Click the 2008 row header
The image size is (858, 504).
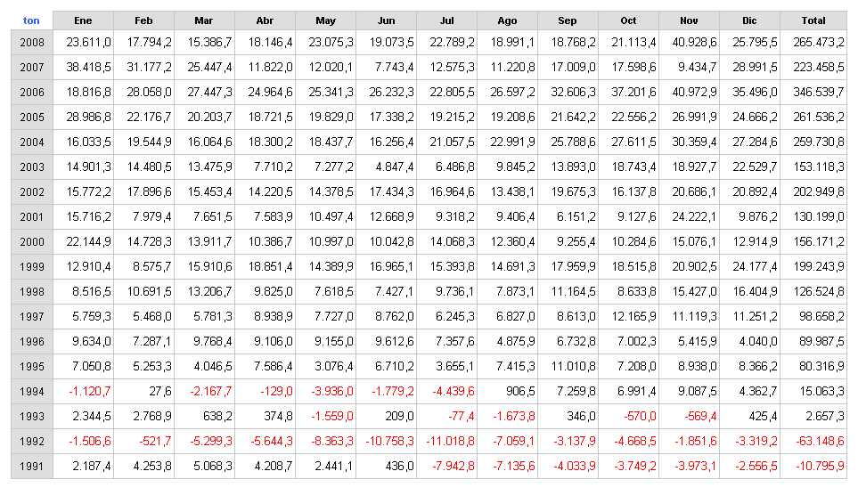click(x=32, y=42)
